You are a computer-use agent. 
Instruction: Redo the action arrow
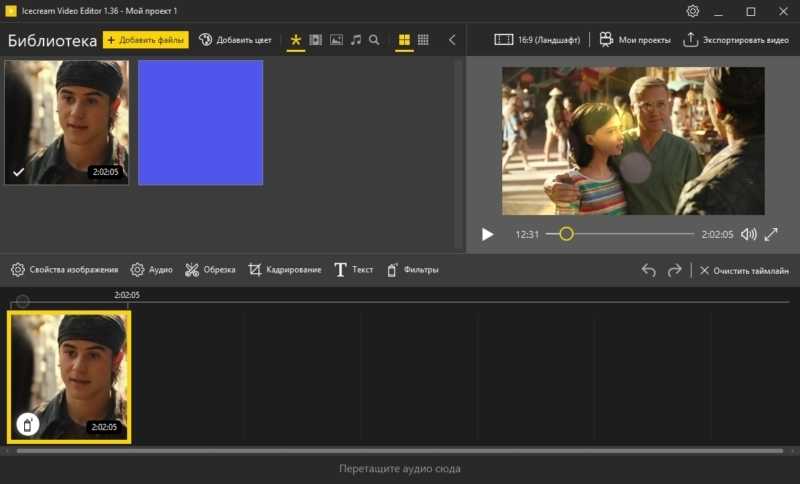coord(674,270)
